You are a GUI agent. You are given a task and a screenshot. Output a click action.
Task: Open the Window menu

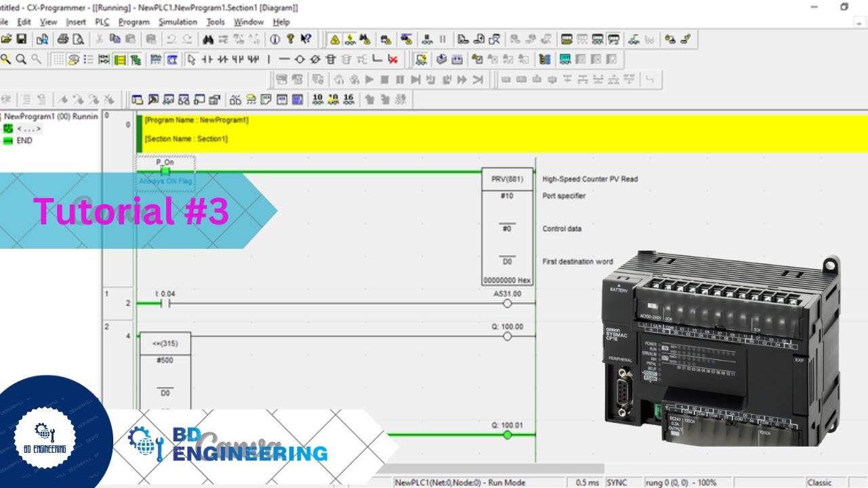tap(249, 22)
